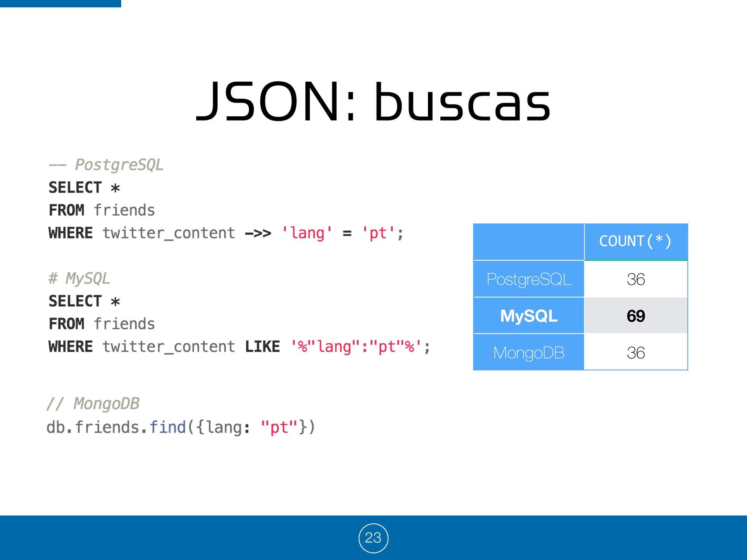747x560 pixels.
Task: Click the MongoDB row label in the table
Action: click(529, 353)
